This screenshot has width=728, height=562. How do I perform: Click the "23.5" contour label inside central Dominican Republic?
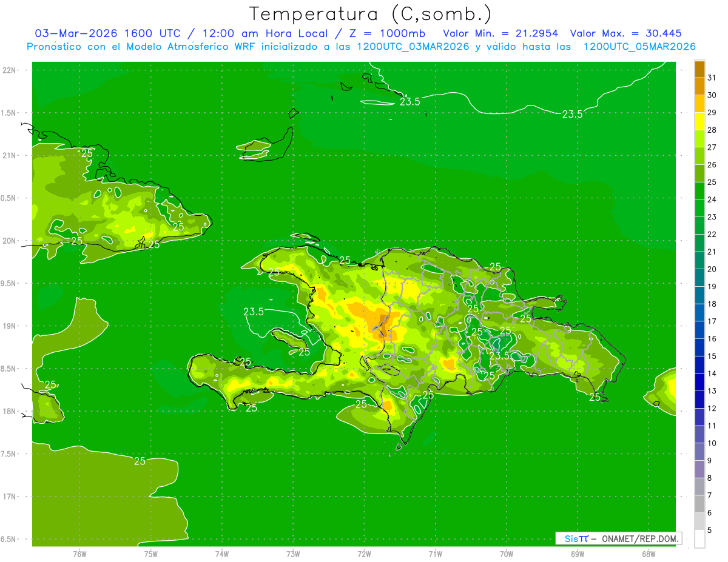click(x=499, y=356)
